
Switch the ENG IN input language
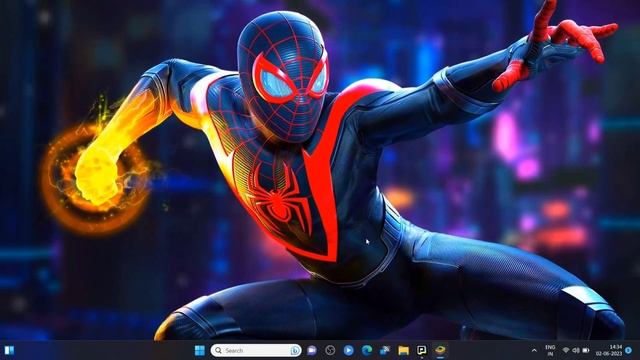[550, 350]
